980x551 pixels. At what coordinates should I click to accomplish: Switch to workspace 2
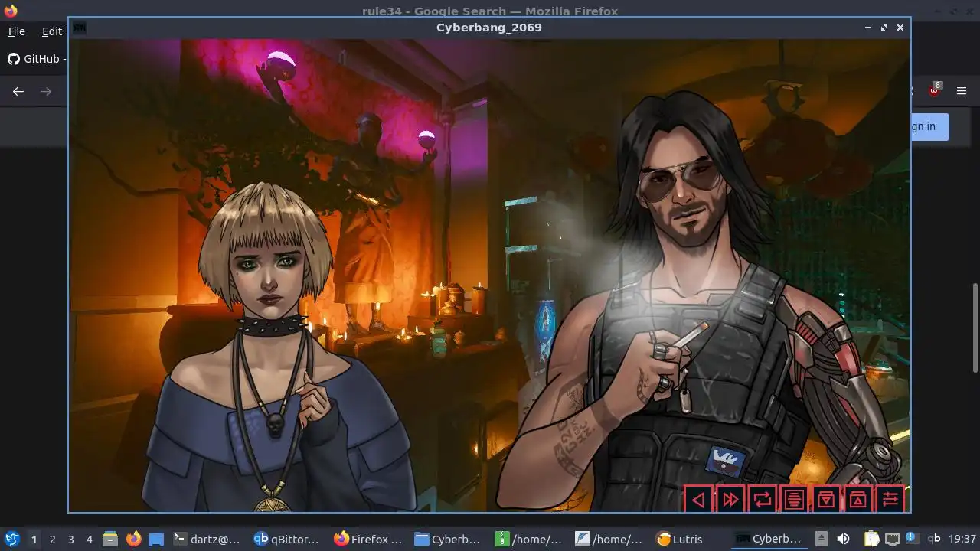click(53, 539)
